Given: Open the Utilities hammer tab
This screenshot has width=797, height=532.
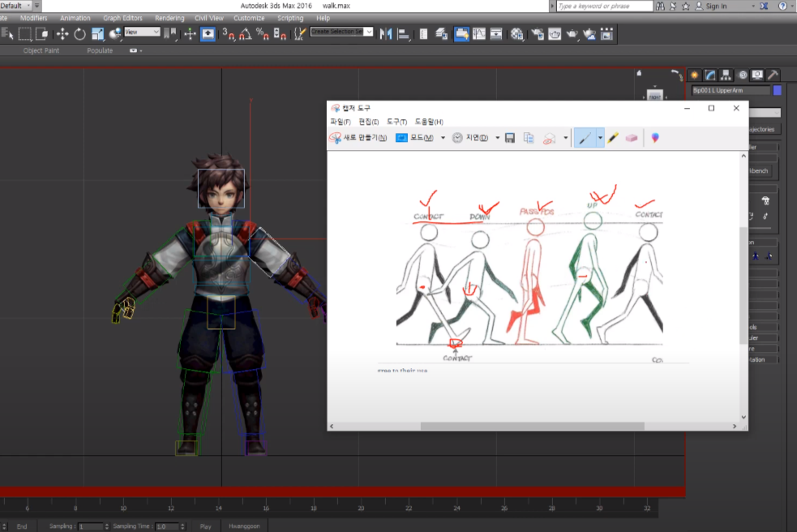Looking at the screenshot, I should (773, 75).
